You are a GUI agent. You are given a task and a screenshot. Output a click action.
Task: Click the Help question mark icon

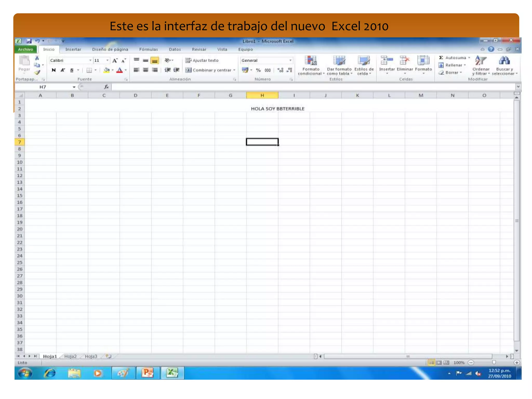(x=491, y=49)
